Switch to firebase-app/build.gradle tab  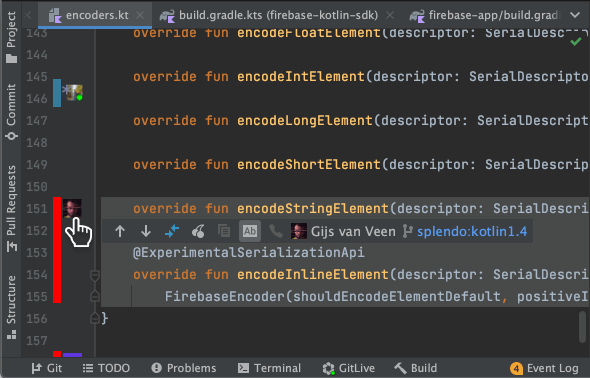(x=484, y=15)
